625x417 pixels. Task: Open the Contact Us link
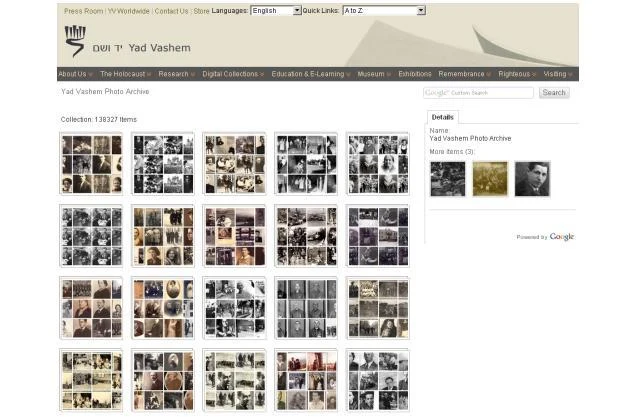click(171, 11)
